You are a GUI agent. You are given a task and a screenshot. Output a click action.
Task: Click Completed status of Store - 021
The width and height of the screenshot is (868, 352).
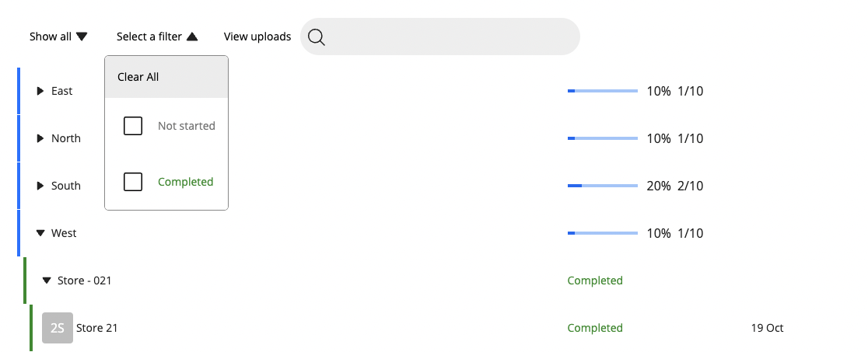point(595,281)
